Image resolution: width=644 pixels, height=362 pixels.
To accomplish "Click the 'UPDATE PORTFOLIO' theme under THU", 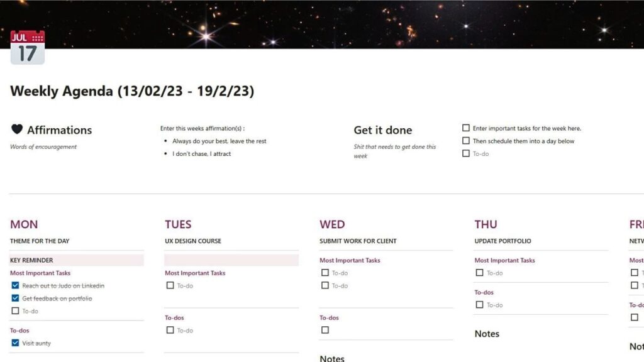I will [502, 241].
